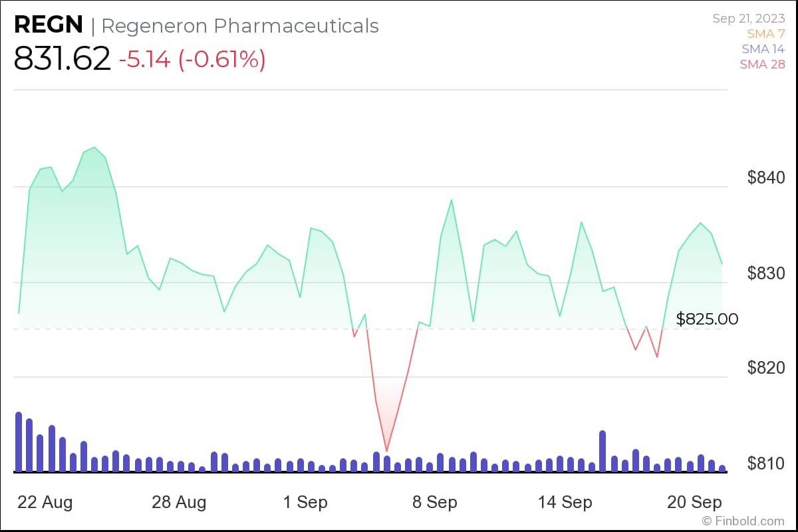
Task: Select the Regeneron Pharmaceuticals company name
Action: 240,26
